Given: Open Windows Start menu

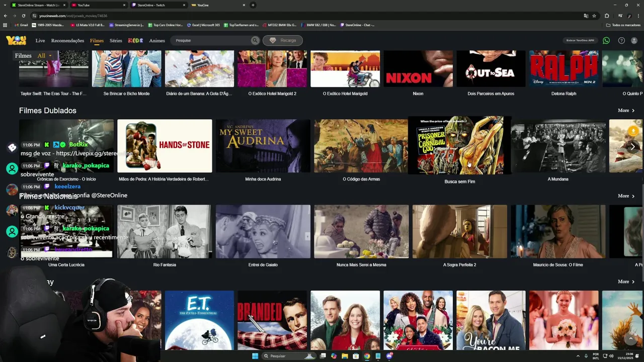Looking at the screenshot, I should pyautogui.click(x=255, y=356).
